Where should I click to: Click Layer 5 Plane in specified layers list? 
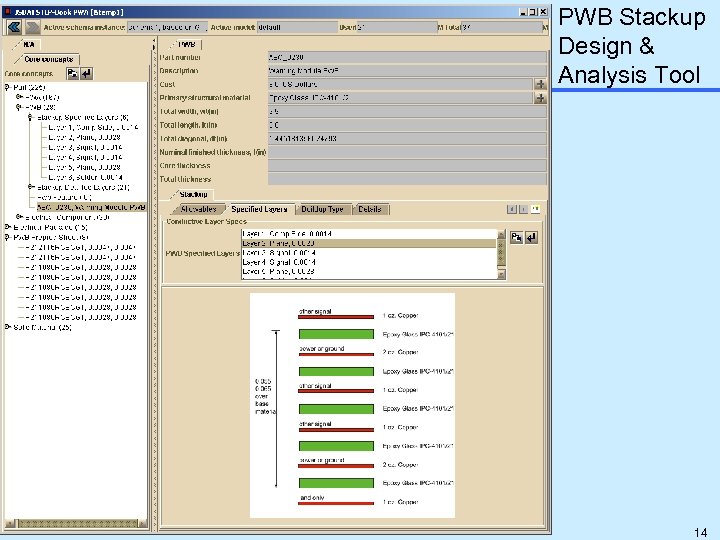tap(369, 271)
